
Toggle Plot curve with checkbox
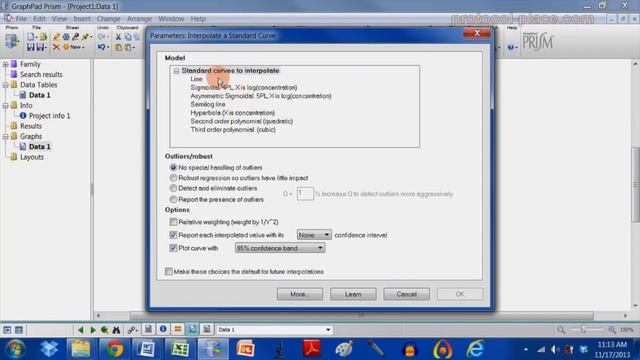tap(173, 248)
